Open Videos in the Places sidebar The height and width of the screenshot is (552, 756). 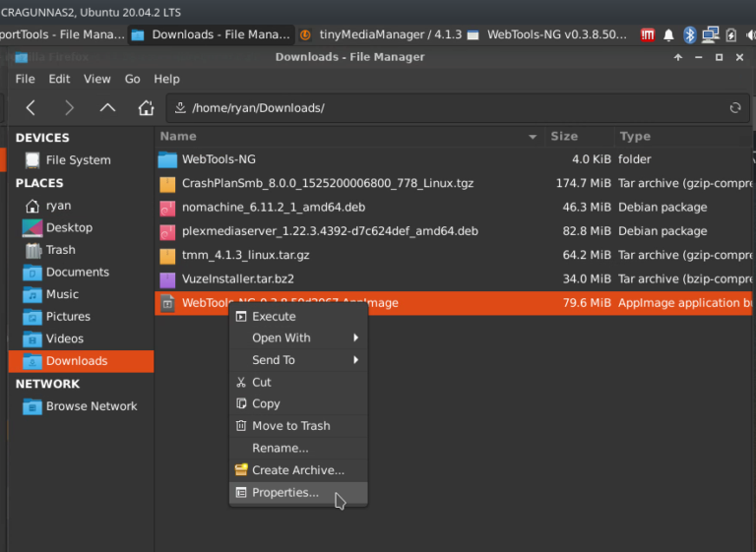[81, 338]
